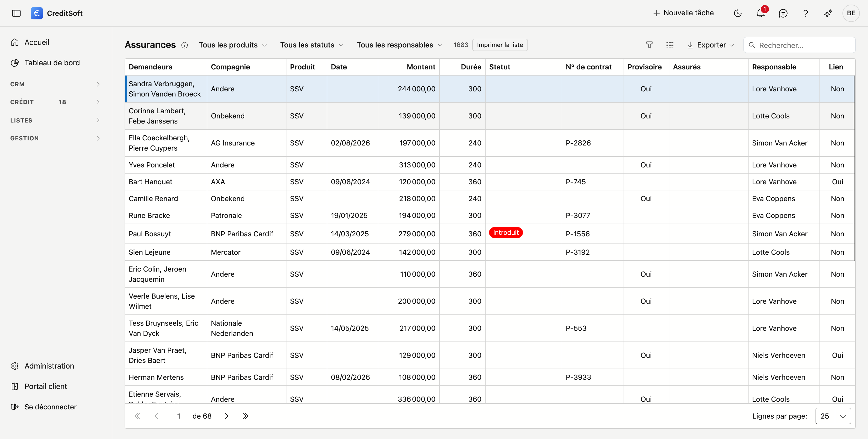Click the Rechercher search field

coord(799,45)
